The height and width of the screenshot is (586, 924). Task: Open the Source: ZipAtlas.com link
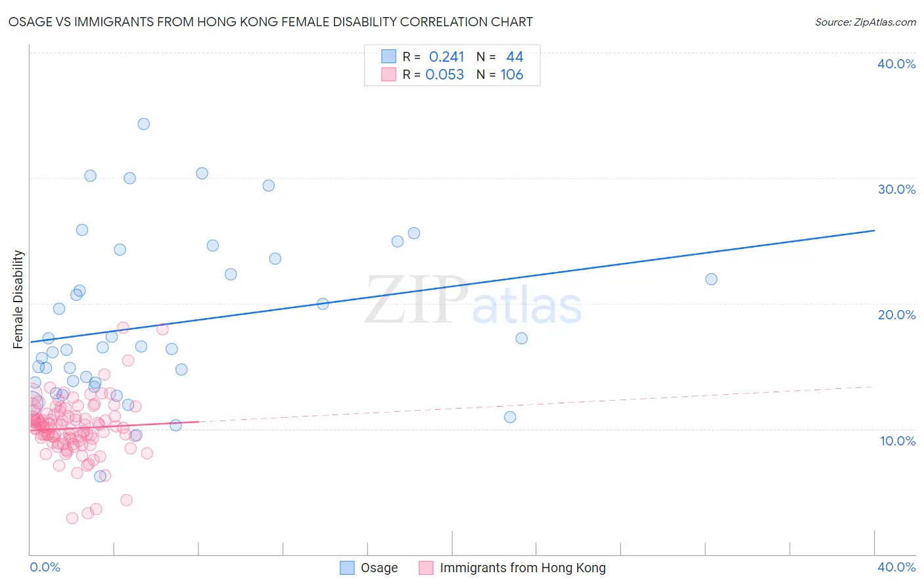pos(866,22)
